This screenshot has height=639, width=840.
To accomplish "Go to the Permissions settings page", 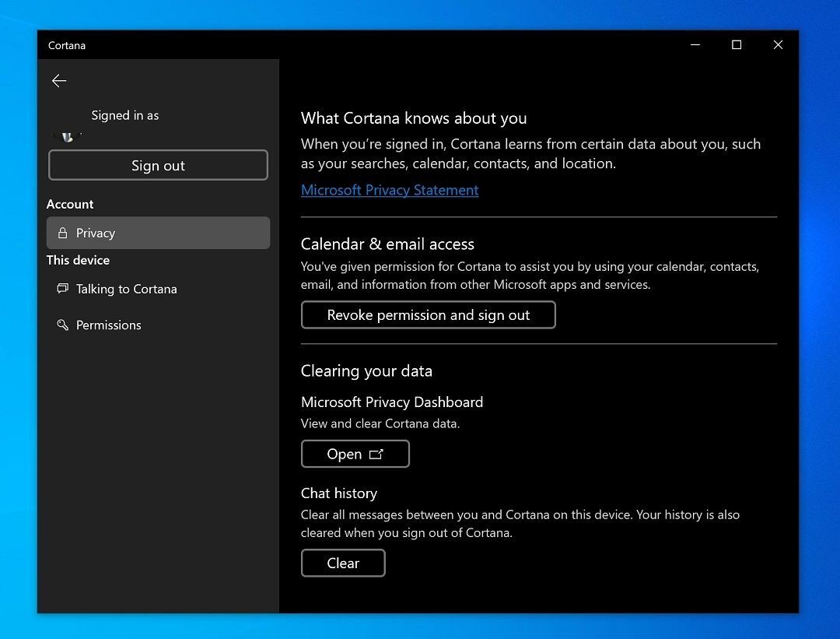I will (109, 325).
